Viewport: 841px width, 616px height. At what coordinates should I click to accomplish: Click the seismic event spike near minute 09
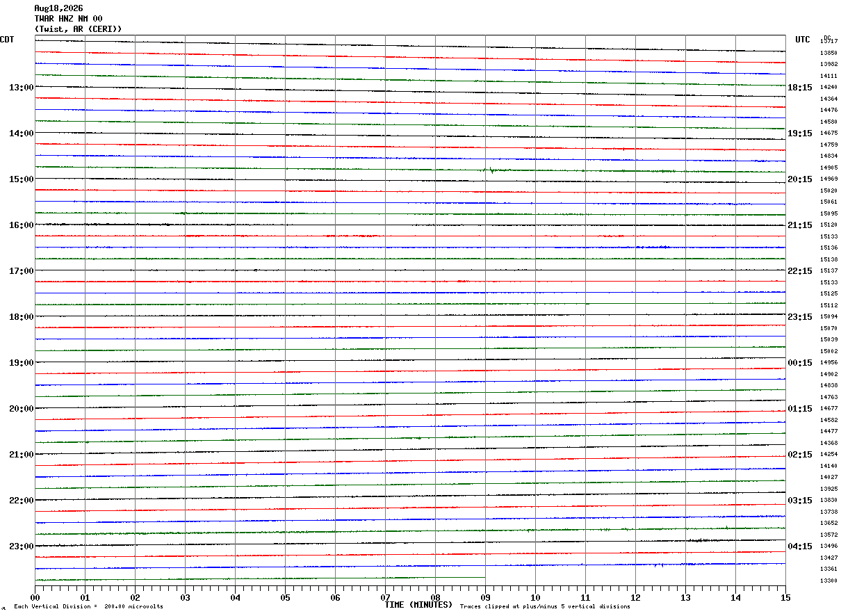(491, 170)
